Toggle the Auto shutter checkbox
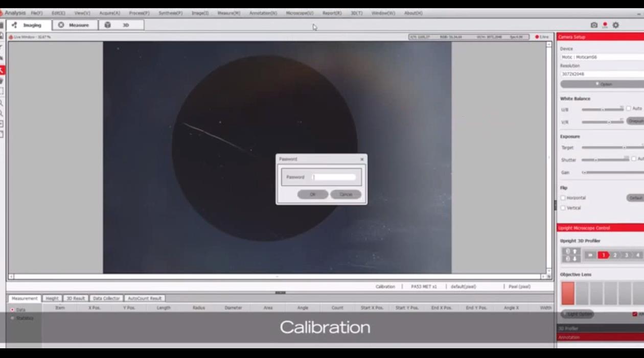 tap(634, 159)
